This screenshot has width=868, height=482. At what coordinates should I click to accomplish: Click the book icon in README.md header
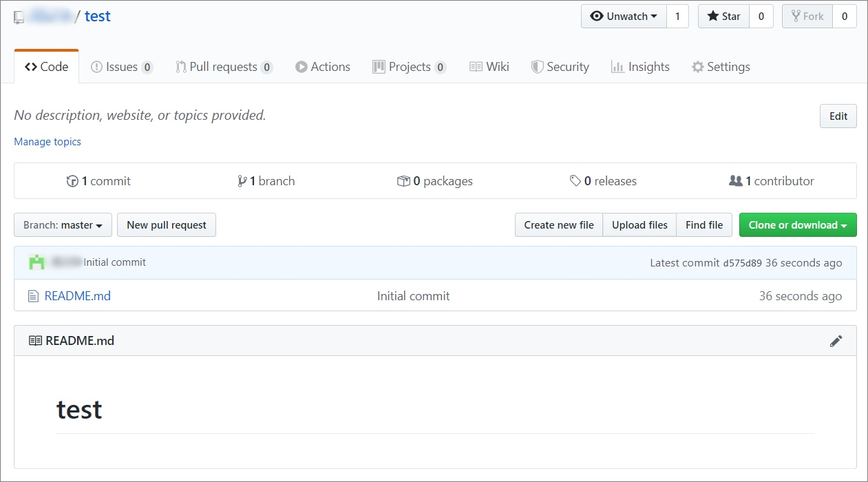[35, 341]
